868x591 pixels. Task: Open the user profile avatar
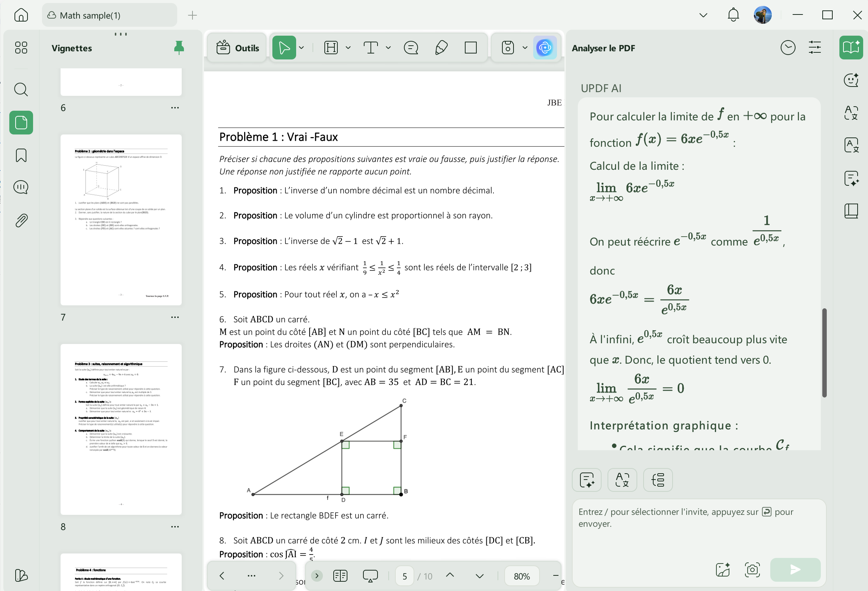point(762,15)
